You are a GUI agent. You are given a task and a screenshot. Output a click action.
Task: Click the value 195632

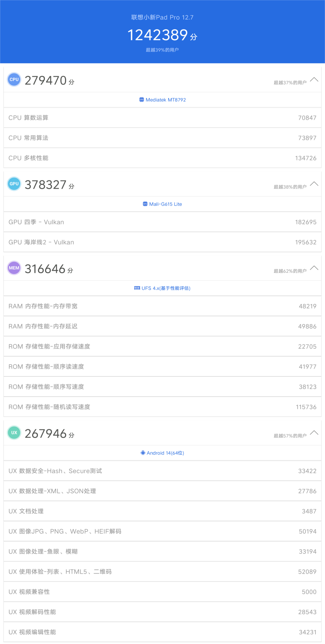306,243
